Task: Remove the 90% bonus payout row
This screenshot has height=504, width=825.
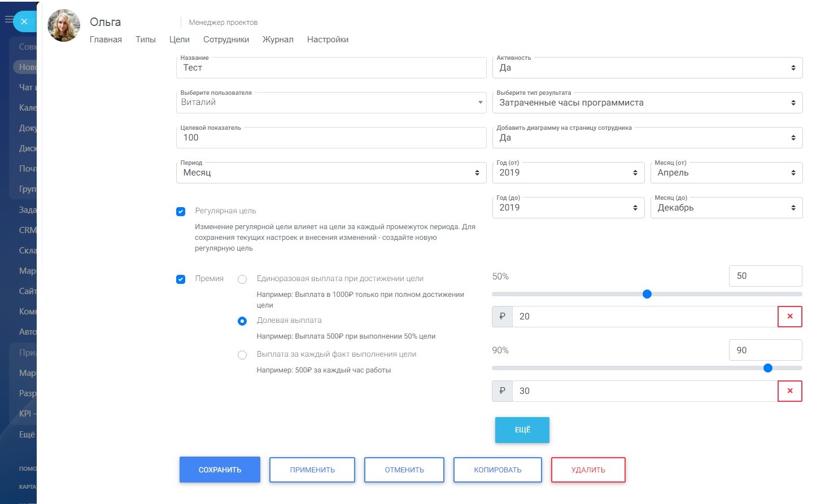Action: pyautogui.click(x=789, y=391)
